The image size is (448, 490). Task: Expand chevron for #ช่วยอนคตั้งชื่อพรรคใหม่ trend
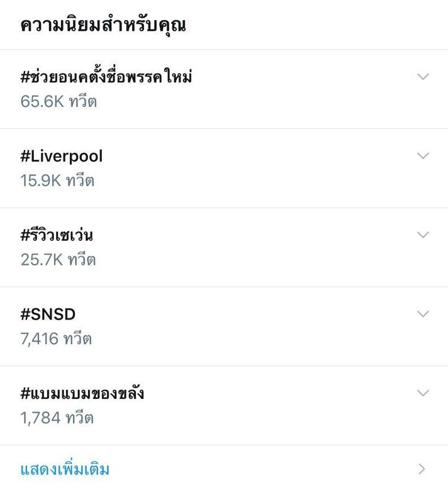click(x=423, y=77)
